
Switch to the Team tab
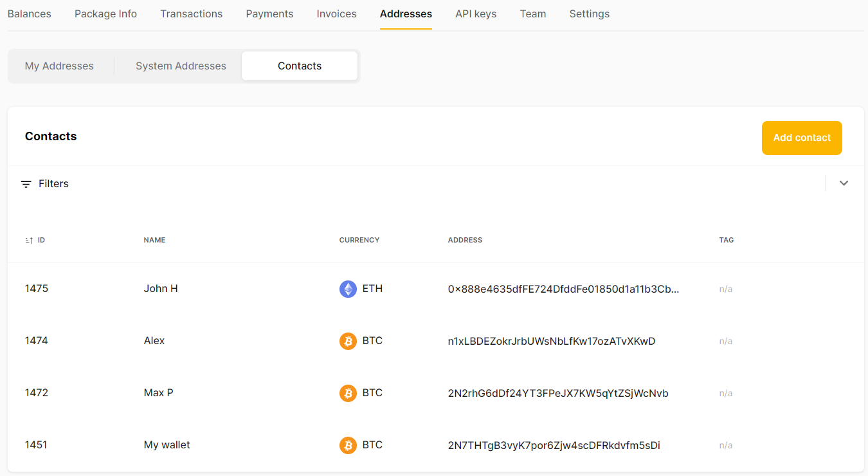click(x=533, y=14)
